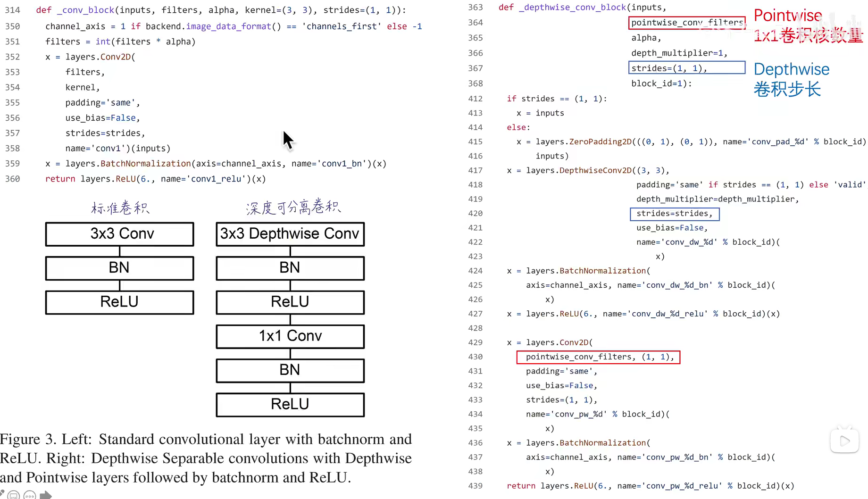Click 'strides=strides,' on line 357
The width and height of the screenshot is (868, 499).
(x=105, y=133)
